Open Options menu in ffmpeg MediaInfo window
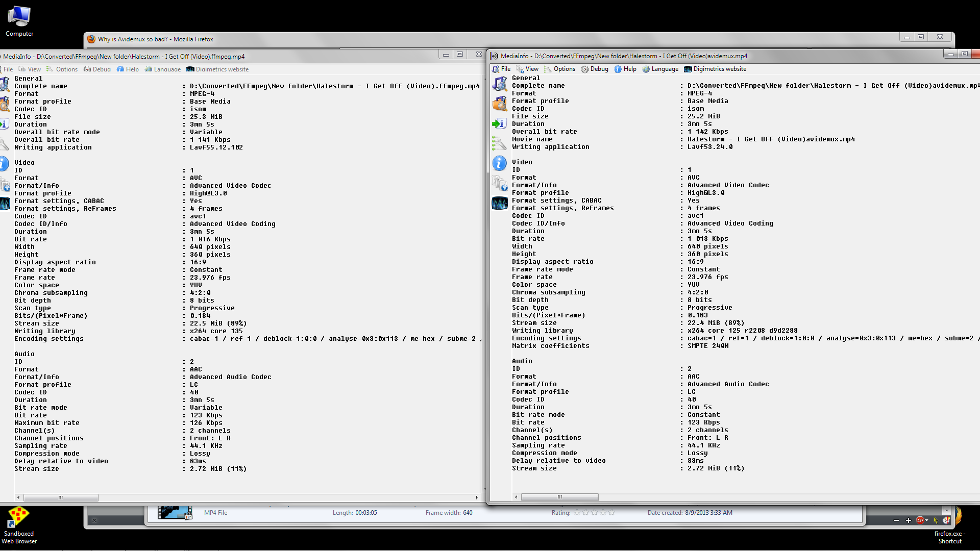This screenshot has width=980, height=551. click(62, 69)
